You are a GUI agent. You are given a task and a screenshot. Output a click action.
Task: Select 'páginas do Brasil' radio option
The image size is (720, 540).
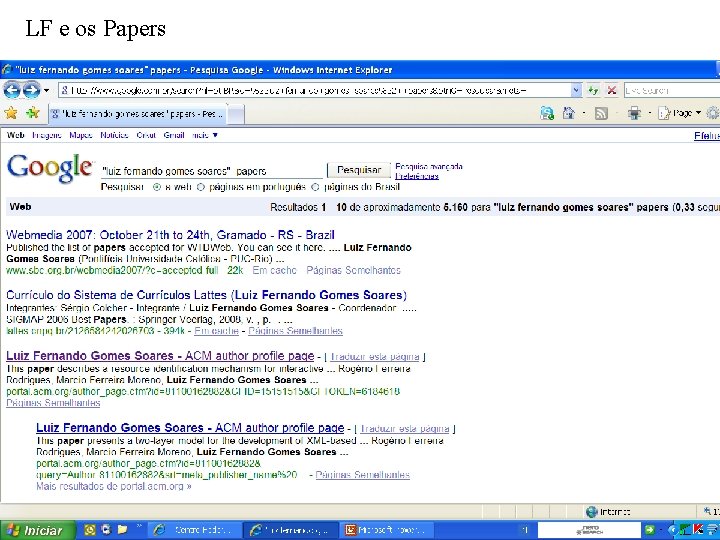point(315,187)
